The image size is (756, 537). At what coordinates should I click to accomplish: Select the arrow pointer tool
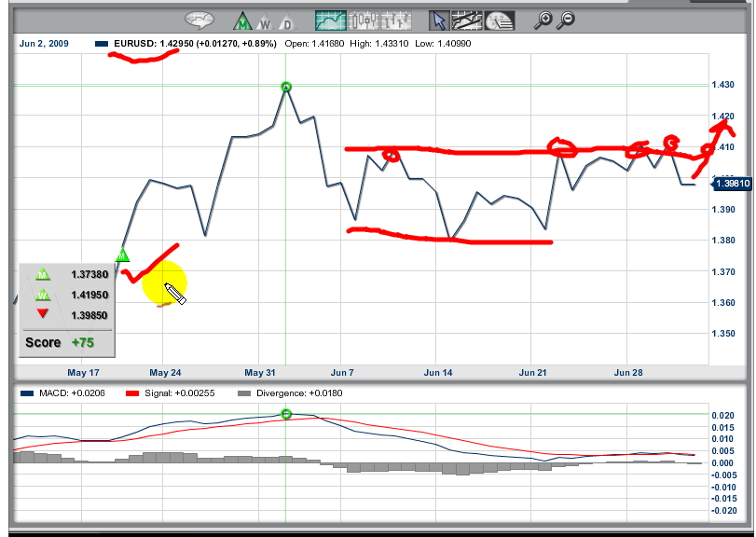(x=439, y=21)
